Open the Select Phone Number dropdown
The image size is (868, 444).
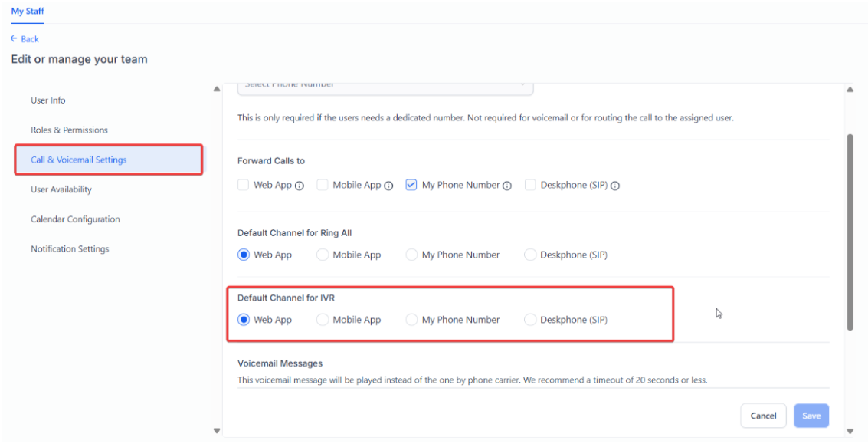(385, 85)
